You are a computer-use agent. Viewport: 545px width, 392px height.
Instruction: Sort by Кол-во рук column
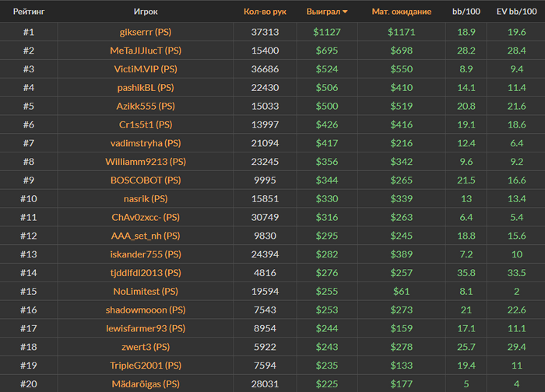(x=265, y=12)
